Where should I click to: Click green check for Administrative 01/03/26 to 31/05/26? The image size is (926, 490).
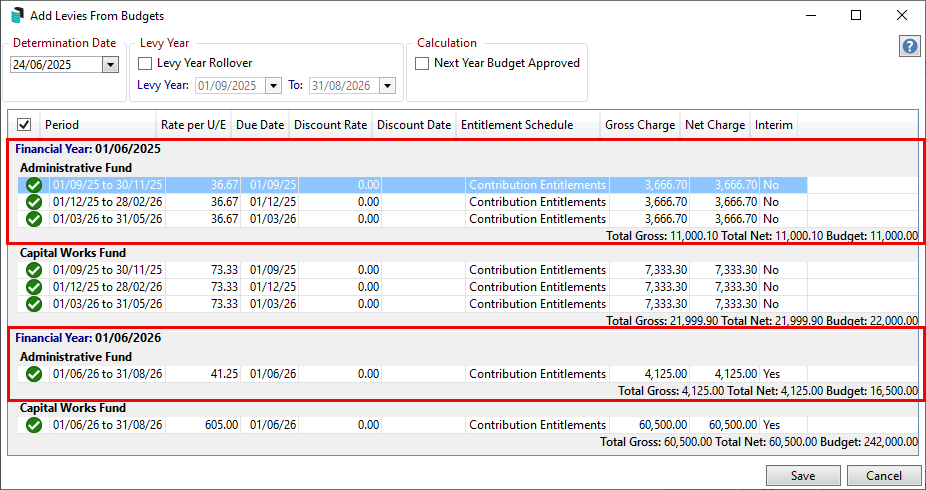(x=34, y=219)
